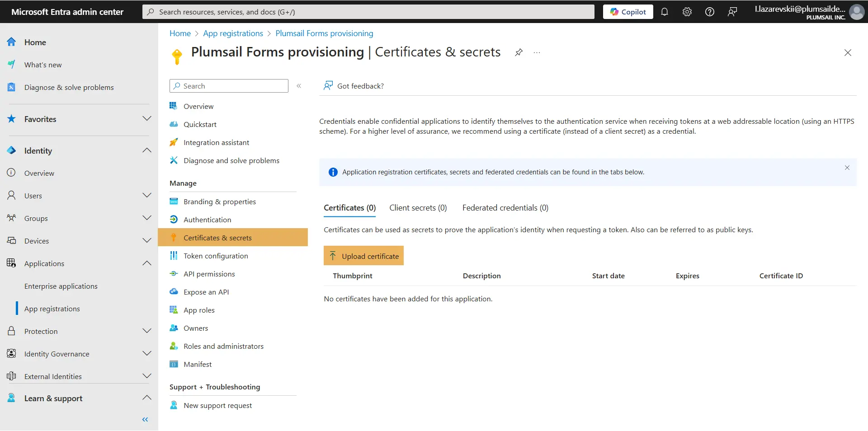Expand the Users chevron
Viewport: 868px width, 431px height.
coord(147,196)
